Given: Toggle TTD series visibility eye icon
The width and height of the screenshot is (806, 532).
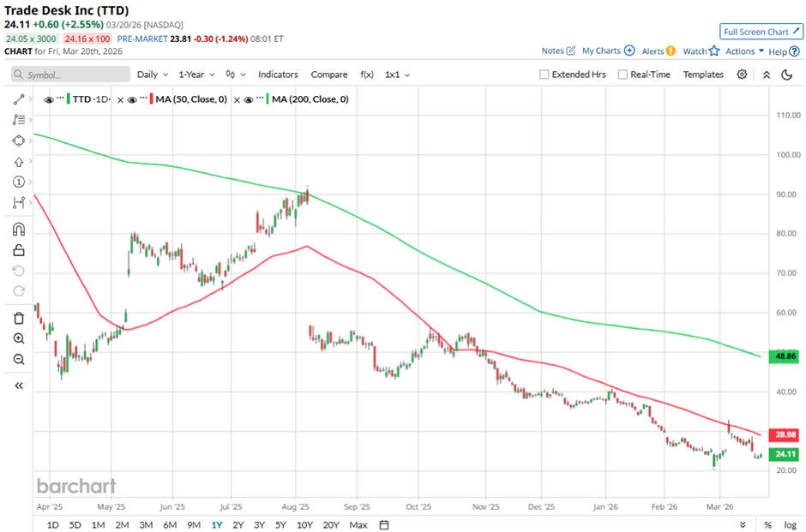Looking at the screenshot, I should point(49,99).
